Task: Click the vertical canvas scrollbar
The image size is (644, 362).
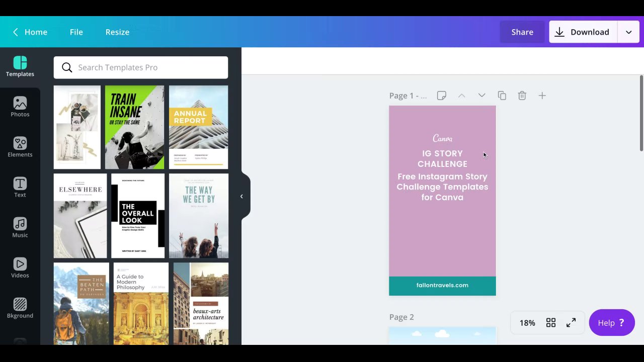Action: (x=641, y=113)
